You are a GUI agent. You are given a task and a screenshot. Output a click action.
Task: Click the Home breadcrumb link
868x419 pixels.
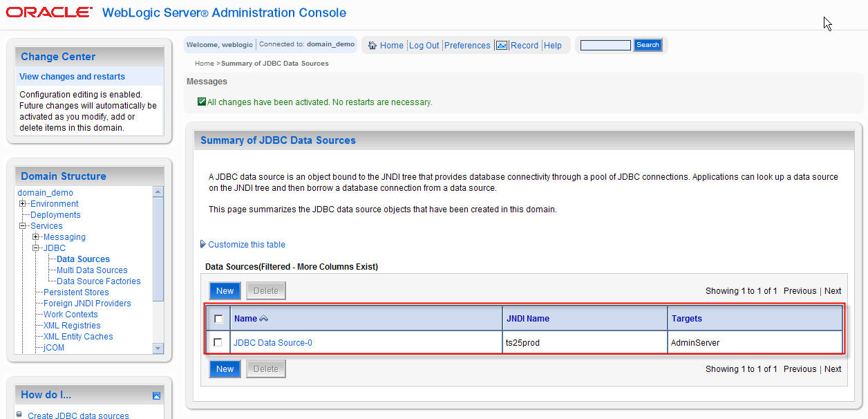pos(205,64)
